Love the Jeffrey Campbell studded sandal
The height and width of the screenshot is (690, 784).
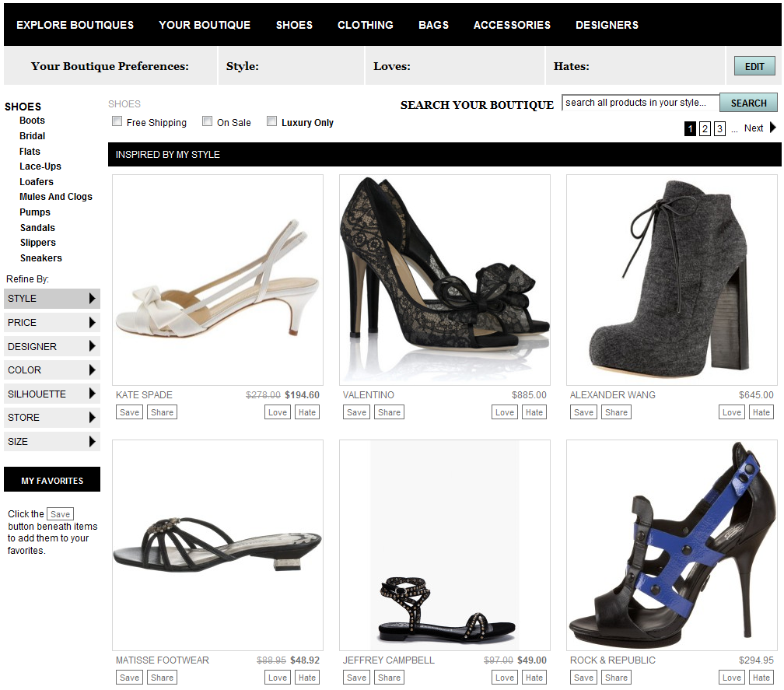coord(505,678)
